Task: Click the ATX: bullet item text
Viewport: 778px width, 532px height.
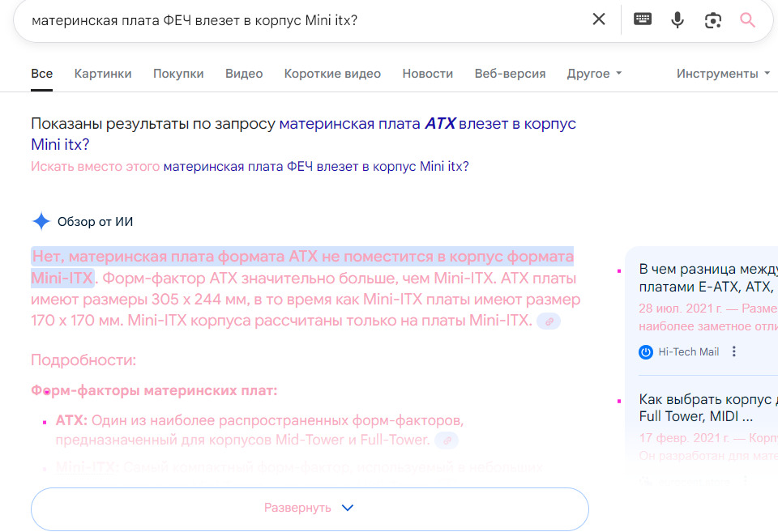Action: 259,430
